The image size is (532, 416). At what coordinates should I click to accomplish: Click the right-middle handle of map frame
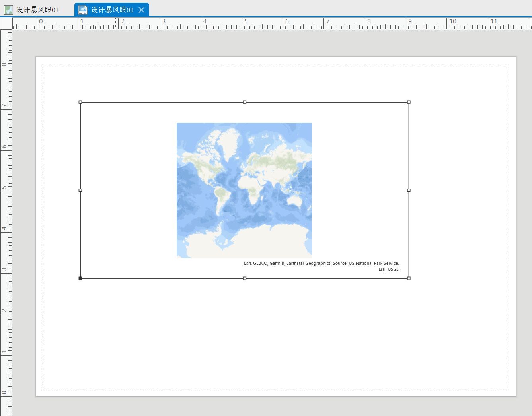tap(409, 190)
